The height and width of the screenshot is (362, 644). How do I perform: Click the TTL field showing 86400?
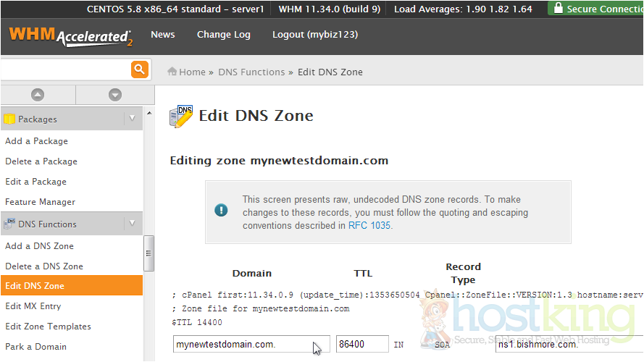click(x=361, y=345)
